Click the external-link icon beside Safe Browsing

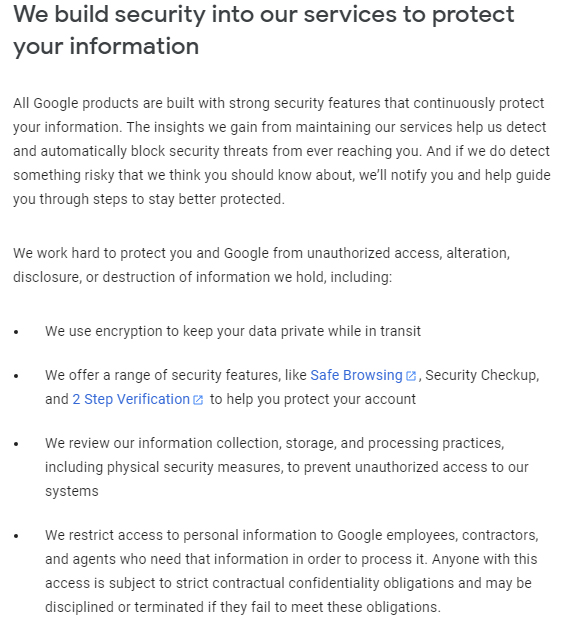411,376
